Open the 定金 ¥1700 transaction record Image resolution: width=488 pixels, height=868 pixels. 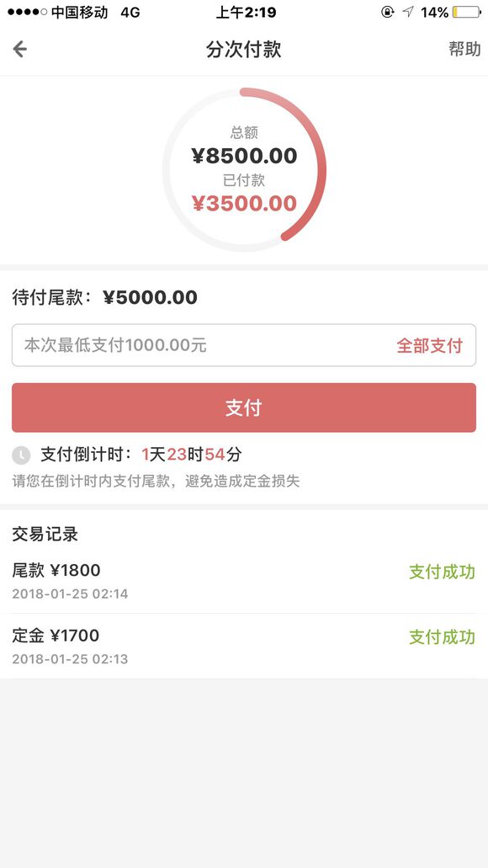(x=244, y=646)
